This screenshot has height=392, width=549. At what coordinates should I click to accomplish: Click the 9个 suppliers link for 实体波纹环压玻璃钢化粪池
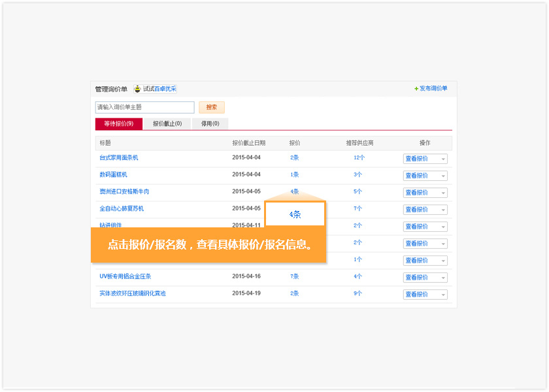point(358,293)
